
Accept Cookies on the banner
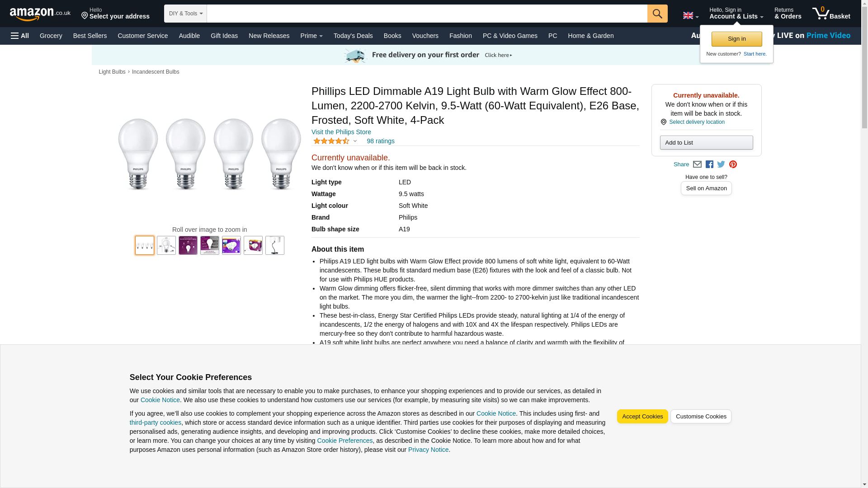point(642,417)
